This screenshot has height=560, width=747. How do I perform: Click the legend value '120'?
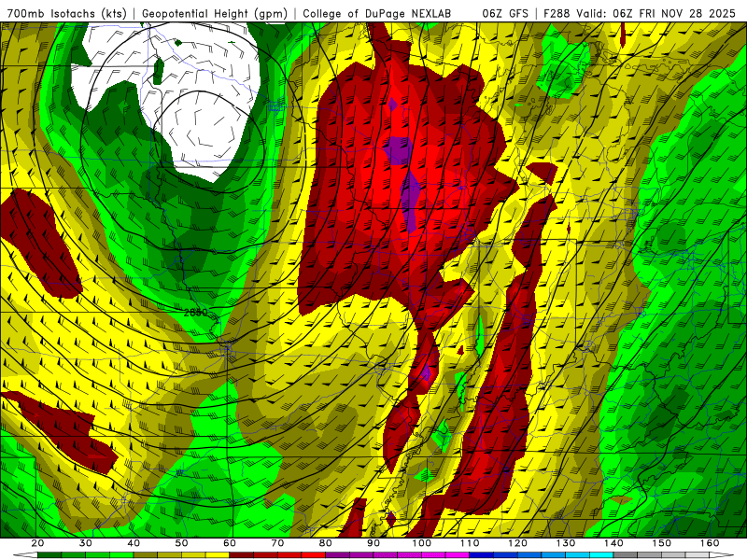[517, 543]
